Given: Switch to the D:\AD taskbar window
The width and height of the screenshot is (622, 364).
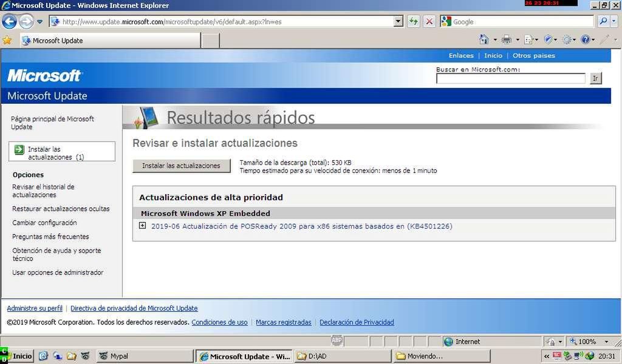Looking at the screenshot, I should click(343, 356).
